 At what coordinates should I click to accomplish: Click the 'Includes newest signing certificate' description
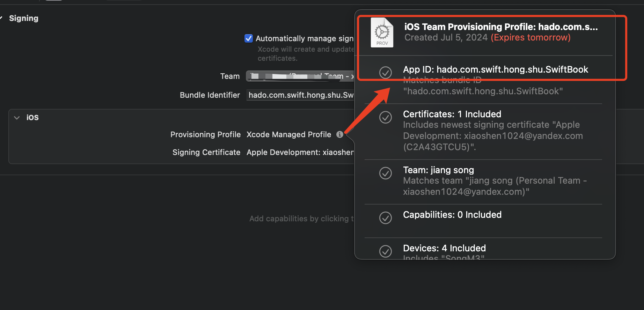click(493, 136)
